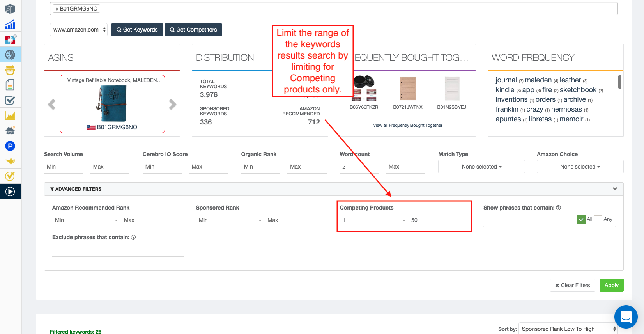Click the Get Keywords button

click(137, 30)
